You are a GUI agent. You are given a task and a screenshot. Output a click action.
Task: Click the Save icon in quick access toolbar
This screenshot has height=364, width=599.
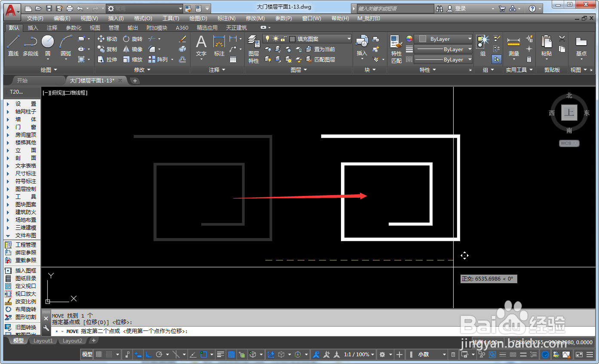point(49,8)
